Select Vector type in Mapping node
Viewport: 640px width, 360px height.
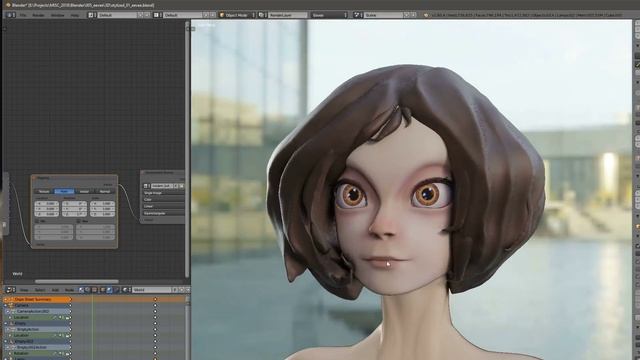click(x=84, y=191)
